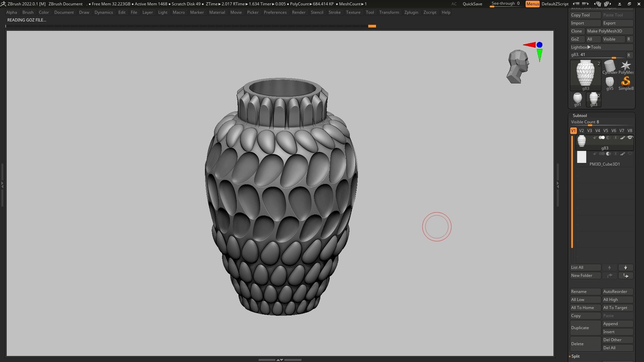The width and height of the screenshot is (644, 362).
Task: Toggle visibility eye of g83 subtool
Action: coord(630,138)
